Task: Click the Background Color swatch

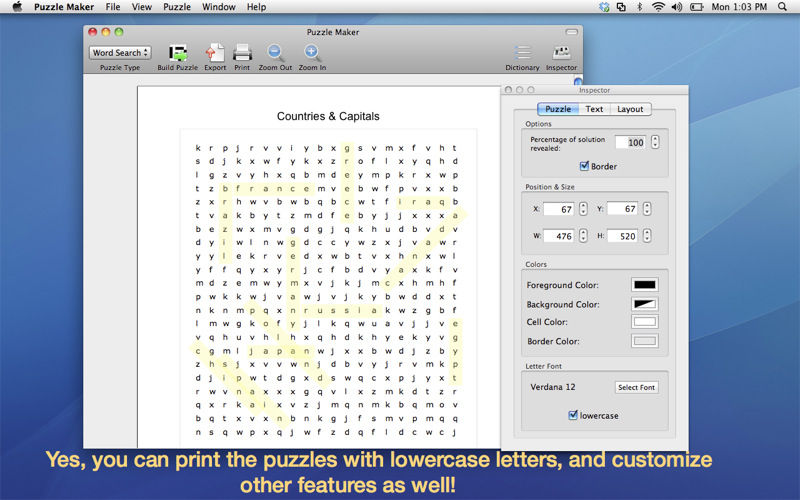Action: 644,304
